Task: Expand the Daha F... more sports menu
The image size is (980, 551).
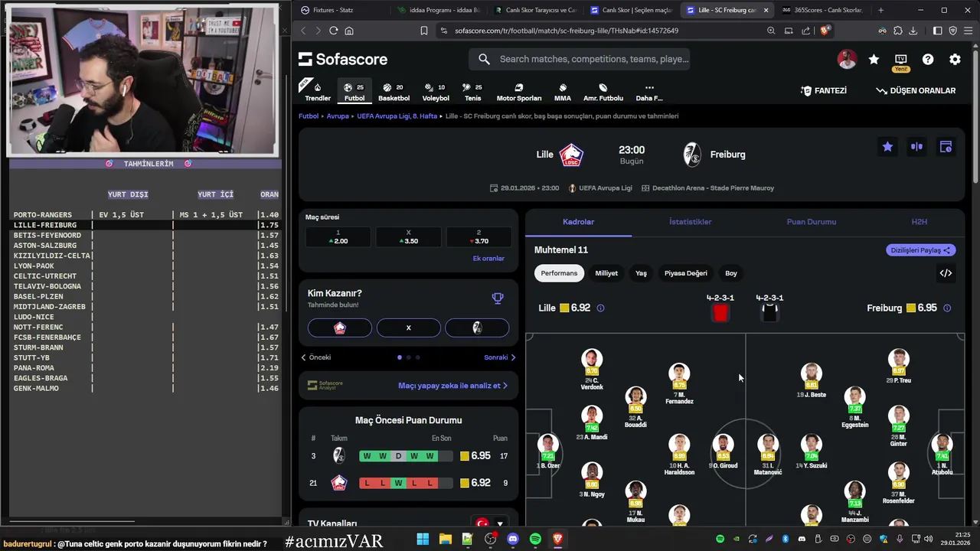Action: (649, 92)
